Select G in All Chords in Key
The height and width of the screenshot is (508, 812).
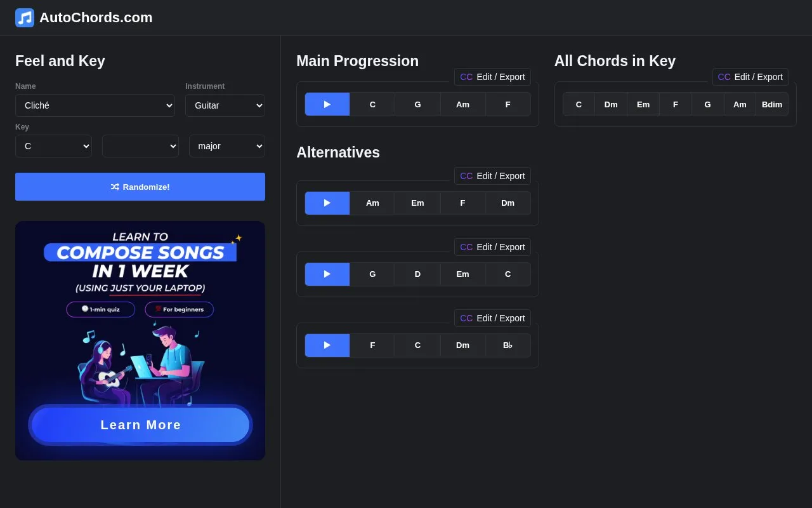coord(707,104)
